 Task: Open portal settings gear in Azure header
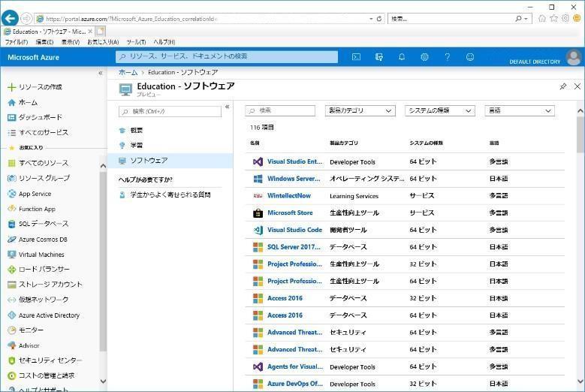coord(424,57)
